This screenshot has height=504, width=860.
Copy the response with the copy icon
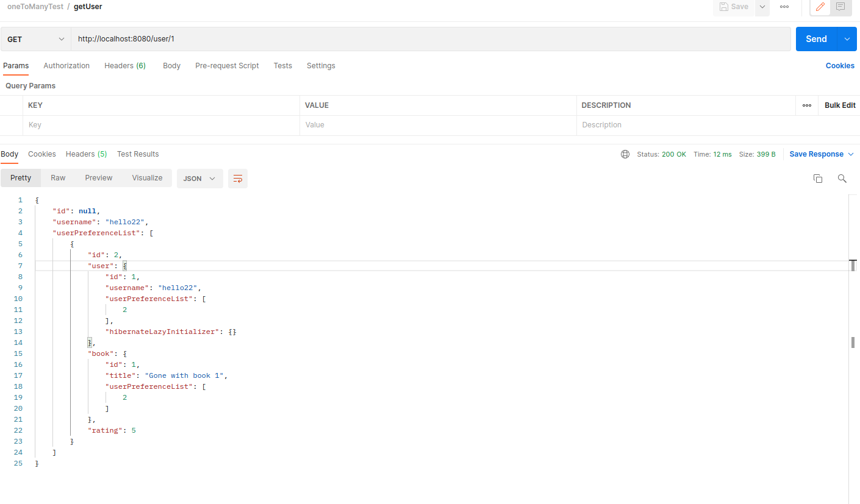coord(818,179)
